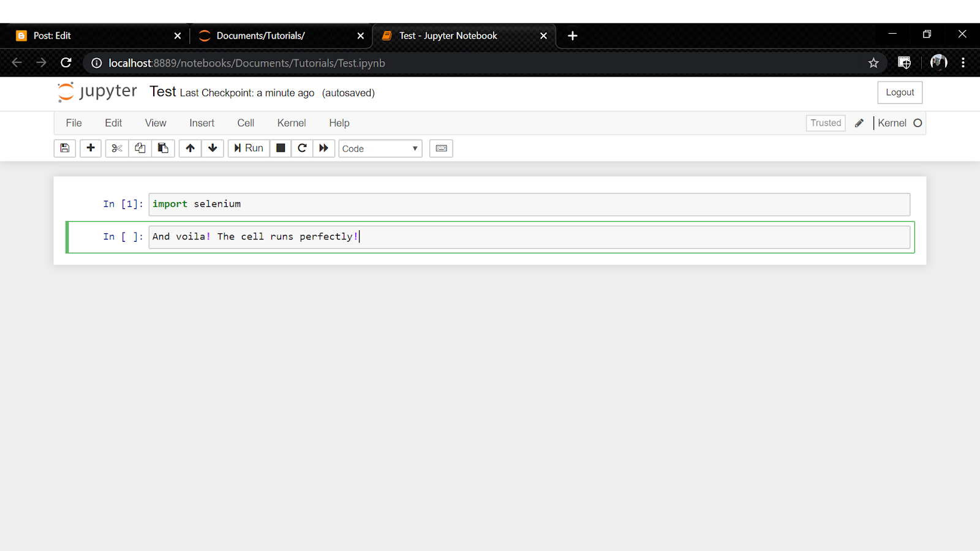980x551 pixels.
Task: Open the Cell menu
Action: (246, 123)
